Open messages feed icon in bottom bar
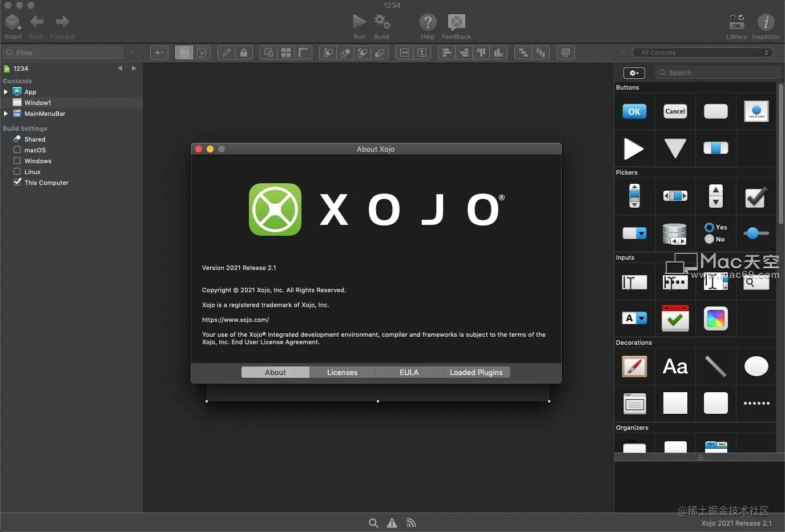785x532 pixels. pyautogui.click(x=411, y=523)
